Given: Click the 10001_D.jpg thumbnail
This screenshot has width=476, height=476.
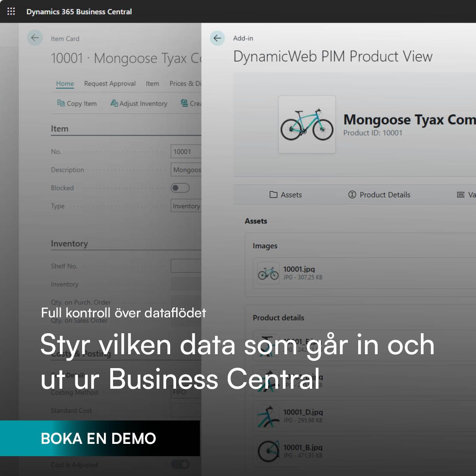Looking at the screenshot, I should tap(268, 416).
